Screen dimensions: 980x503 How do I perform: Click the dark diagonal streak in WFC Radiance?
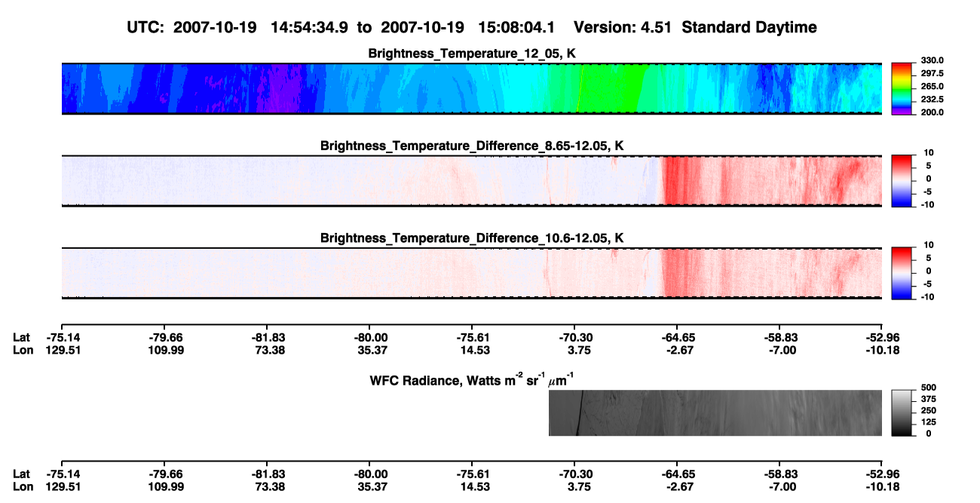click(x=579, y=413)
